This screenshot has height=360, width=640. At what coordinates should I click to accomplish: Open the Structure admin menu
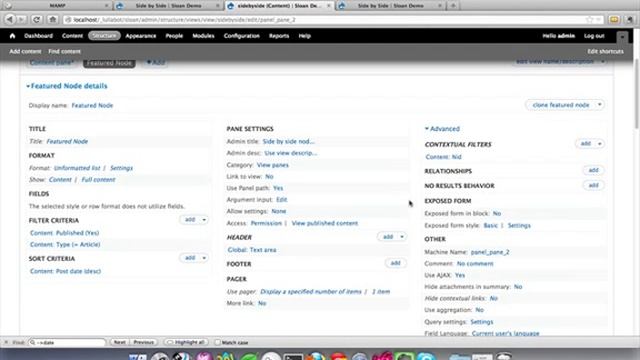point(104,36)
